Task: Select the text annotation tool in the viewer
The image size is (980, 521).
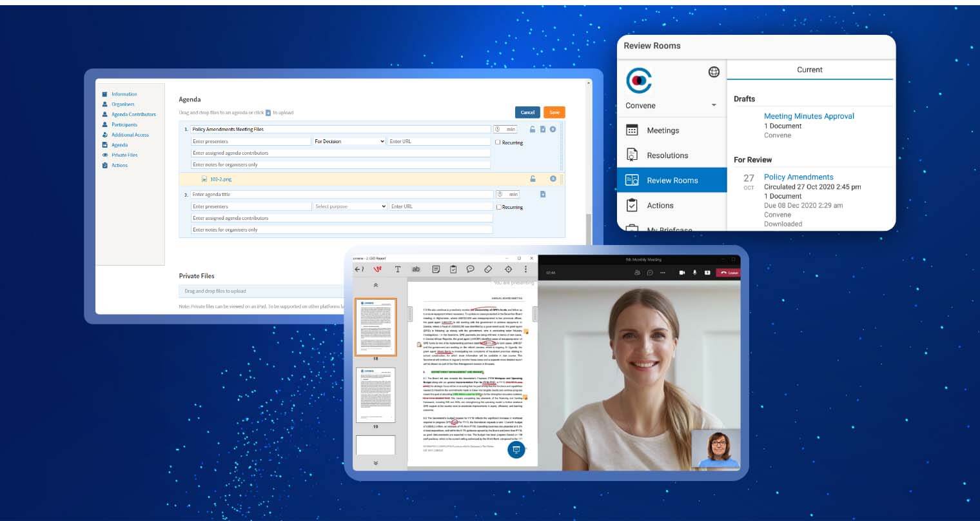Action: (398, 269)
